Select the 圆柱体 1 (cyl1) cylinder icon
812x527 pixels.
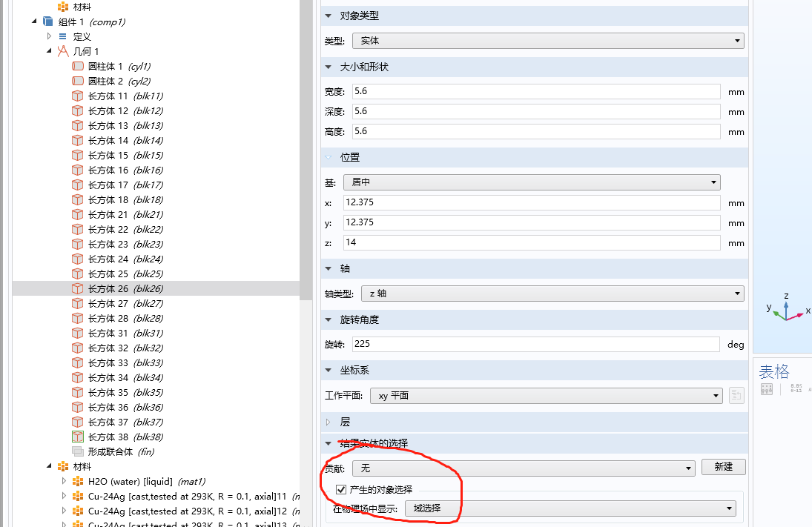click(78, 66)
